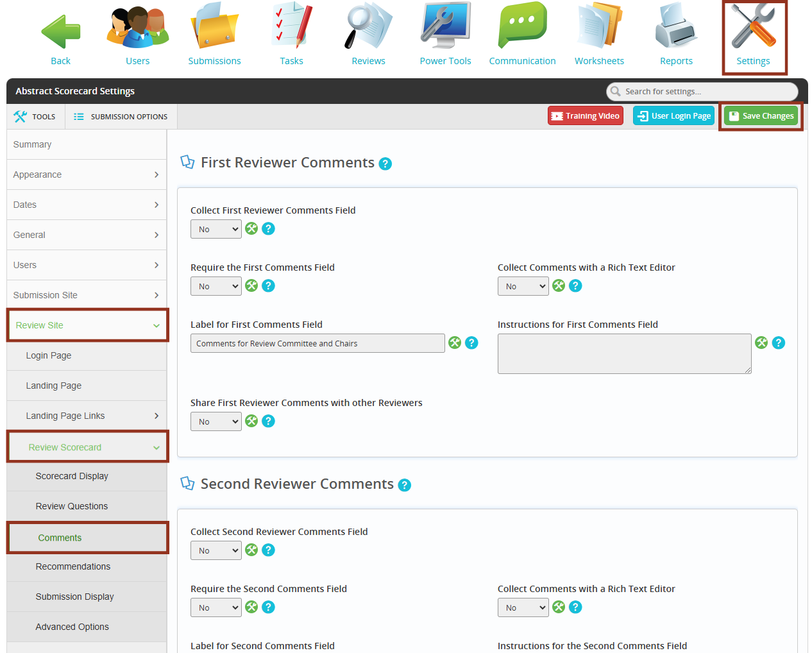Image resolution: width=812 pixels, height=653 pixels.
Task: Click help icon beside First Reviewer Comments heading
Action: (385, 164)
